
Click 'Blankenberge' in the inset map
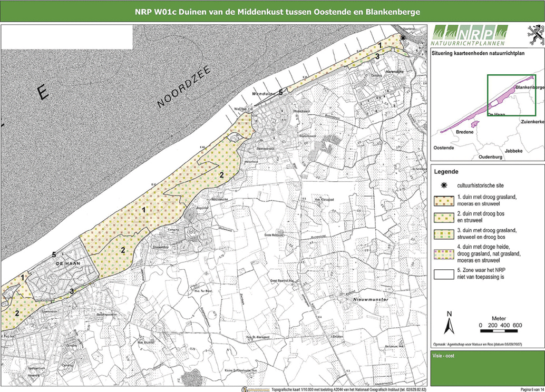530,87
